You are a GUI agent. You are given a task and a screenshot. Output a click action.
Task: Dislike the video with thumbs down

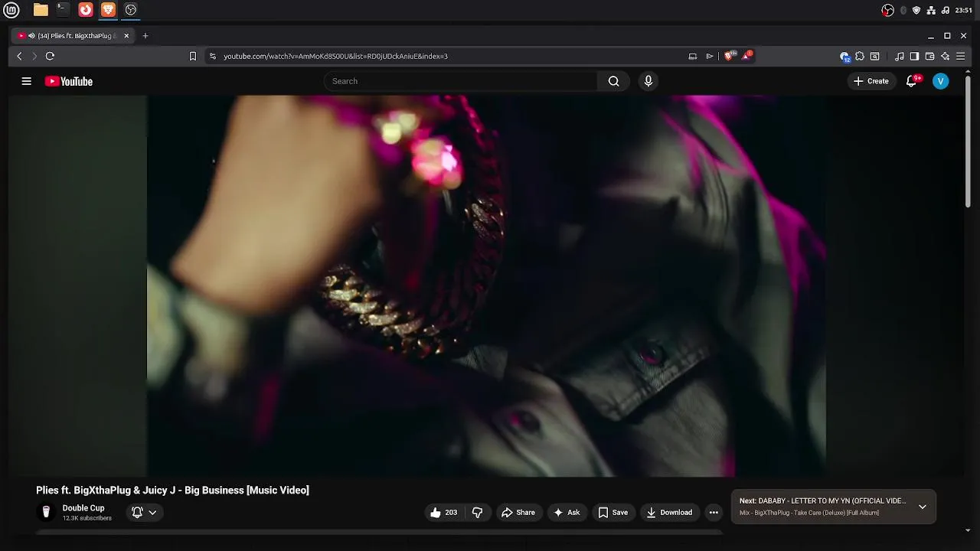click(477, 513)
